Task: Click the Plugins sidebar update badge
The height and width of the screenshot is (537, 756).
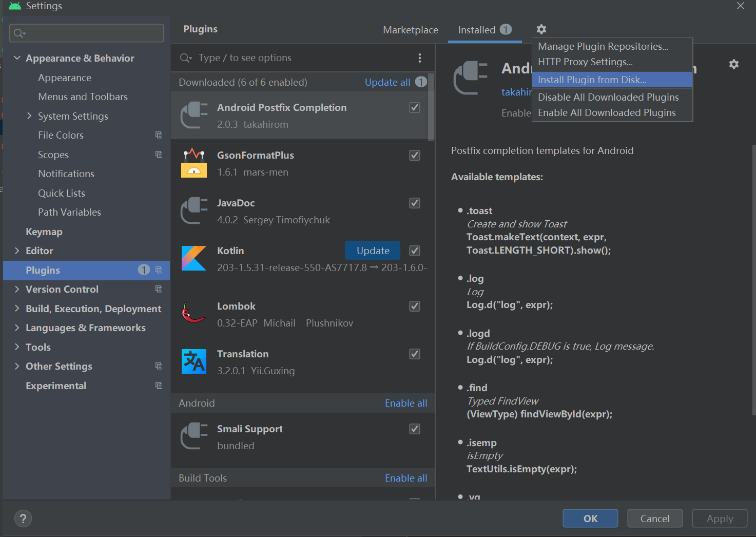Action: (144, 270)
